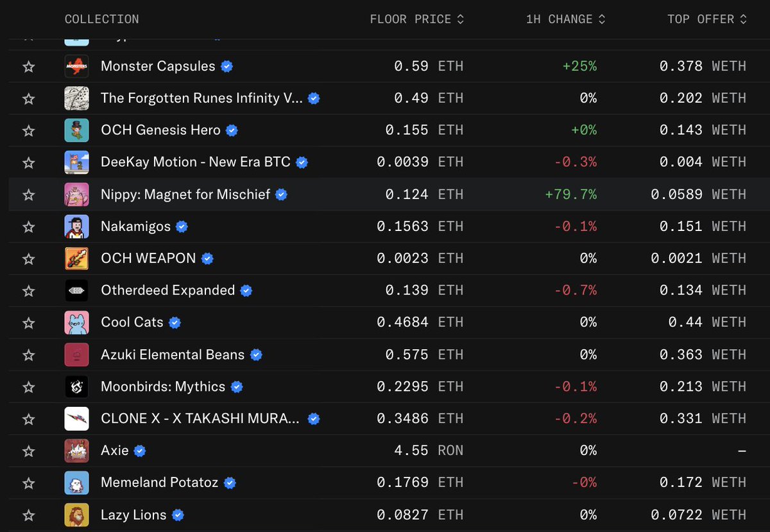Go to OCH Genesis Hero collection

160,130
